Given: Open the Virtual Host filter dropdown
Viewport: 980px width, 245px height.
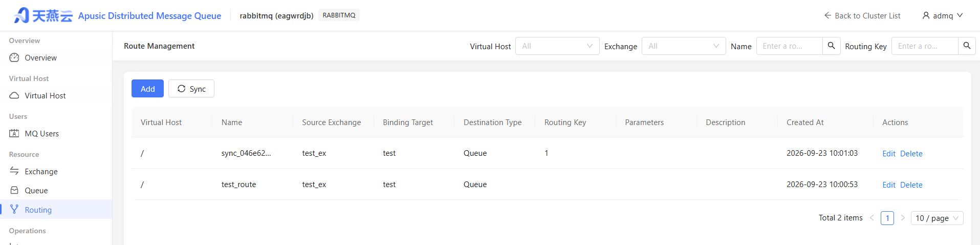Looking at the screenshot, I should [557, 46].
